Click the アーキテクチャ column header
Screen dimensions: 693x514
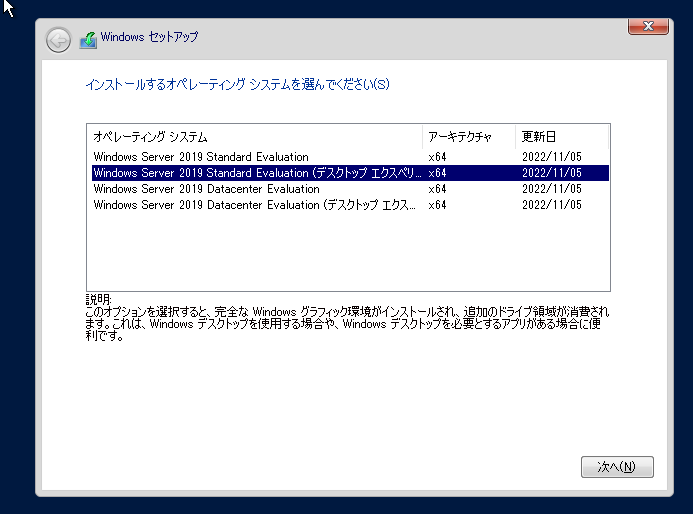point(469,137)
